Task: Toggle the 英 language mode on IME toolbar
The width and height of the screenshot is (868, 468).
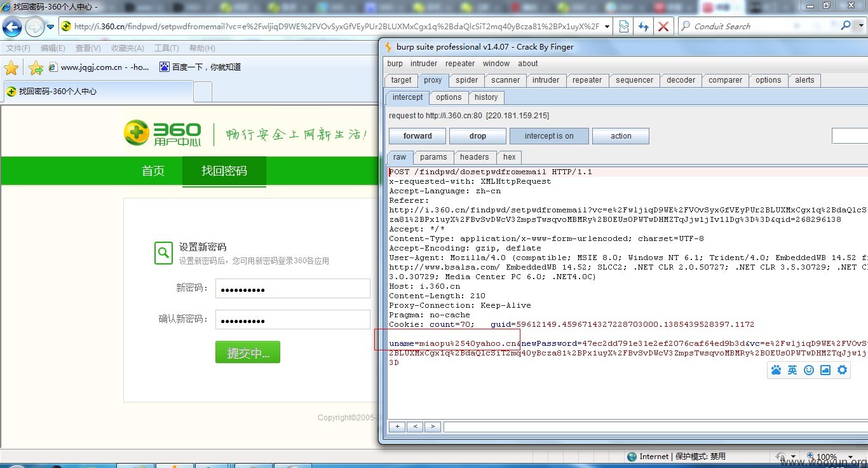Action: point(792,370)
